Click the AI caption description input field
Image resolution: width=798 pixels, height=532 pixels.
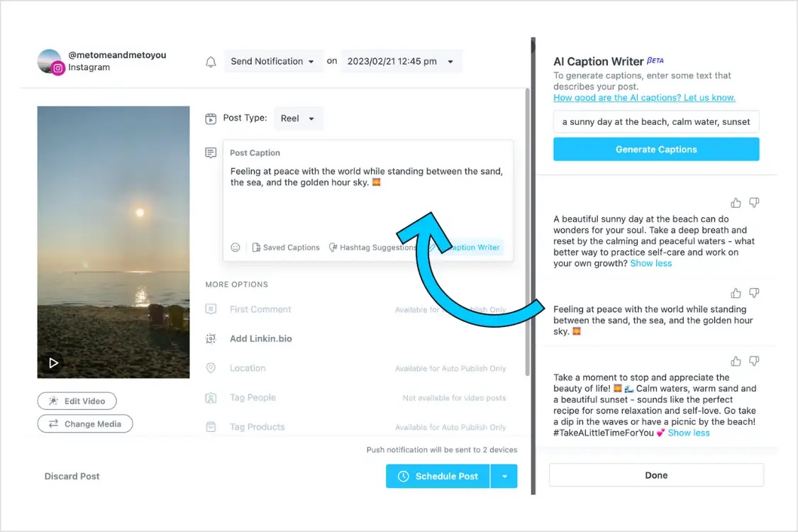click(656, 121)
